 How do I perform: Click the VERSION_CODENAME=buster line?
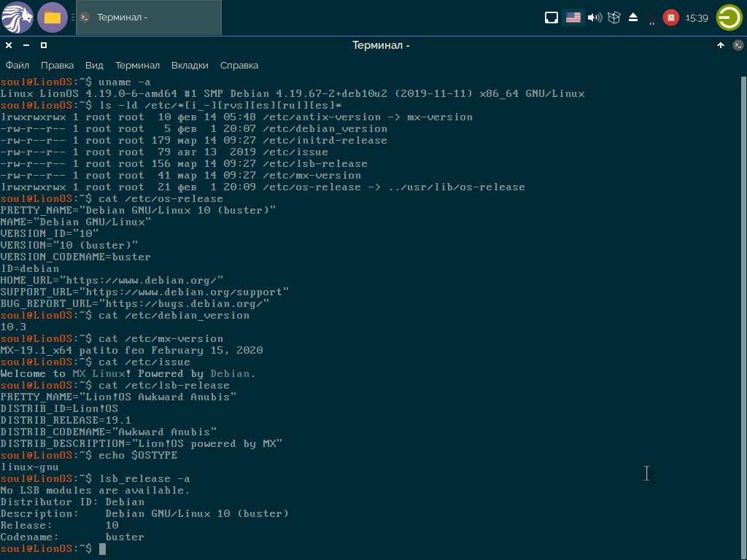75,257
